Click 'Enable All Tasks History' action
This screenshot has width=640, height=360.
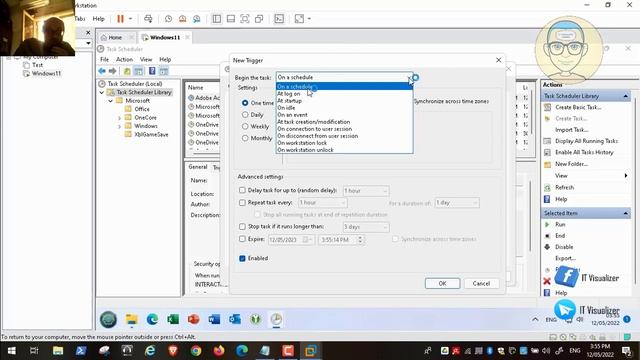point(584,152)
